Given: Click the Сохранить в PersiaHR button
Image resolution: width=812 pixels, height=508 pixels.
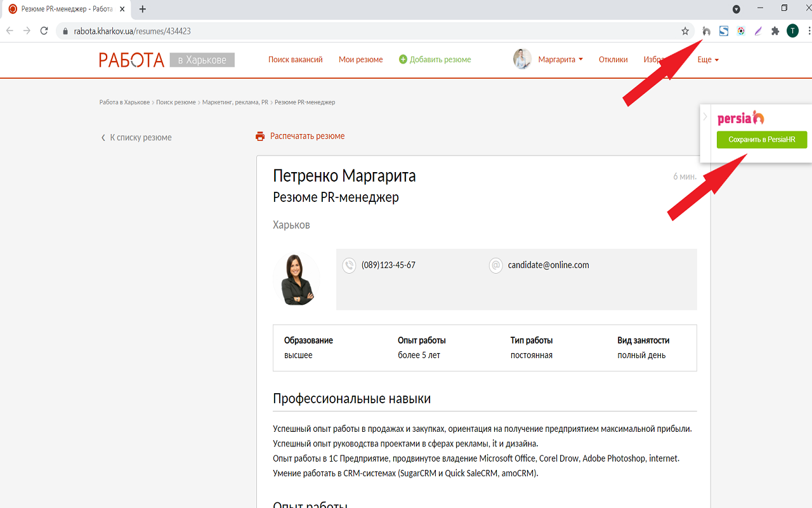Looking at the screenshot, I should [x=761, y=140].
